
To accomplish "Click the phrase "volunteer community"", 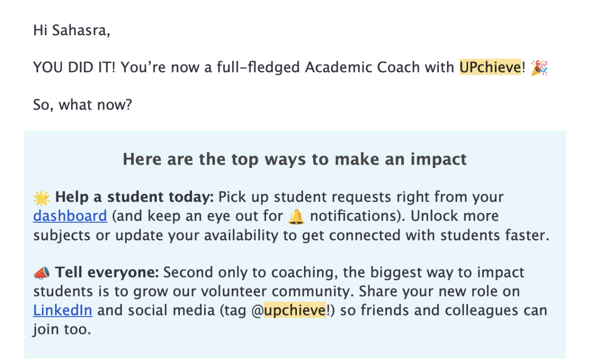I will (289, 291).
